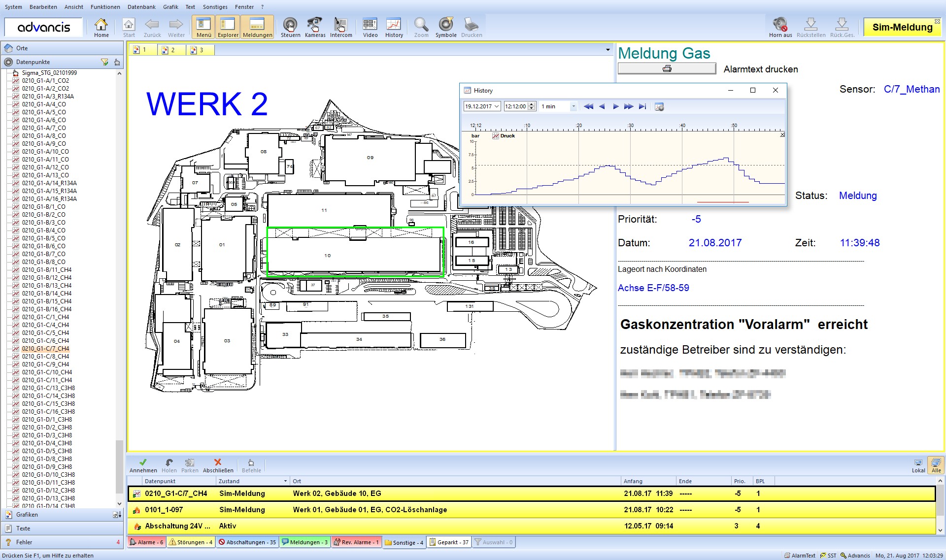Switch to graphic tab 2
This screenshot has width=946, height=560.
click(x=171, y=50)
